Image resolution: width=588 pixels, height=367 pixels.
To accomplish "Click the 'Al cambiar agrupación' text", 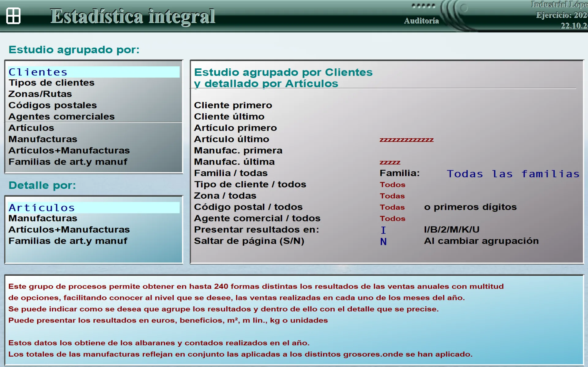I will pos(481,241).
